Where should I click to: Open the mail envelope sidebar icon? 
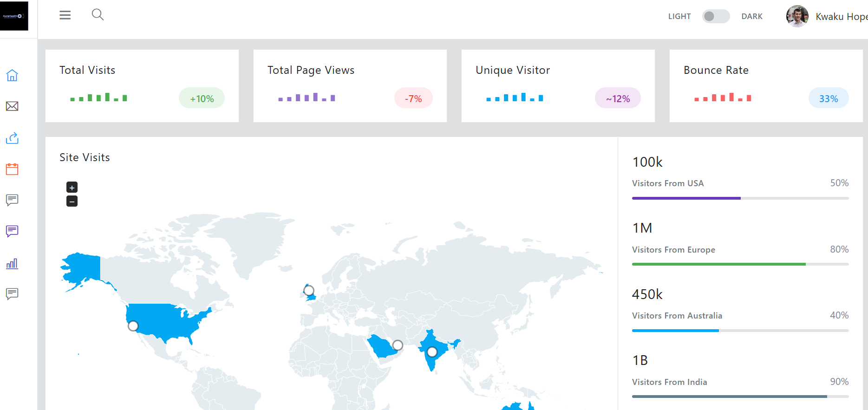click(x=12, y=106)
